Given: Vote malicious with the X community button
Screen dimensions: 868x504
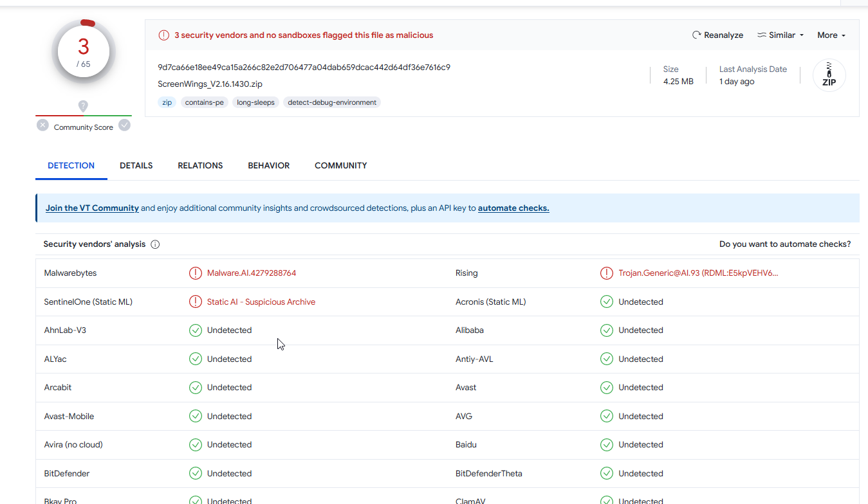Looking at the screenshot, I should click(x=42, y=125).
